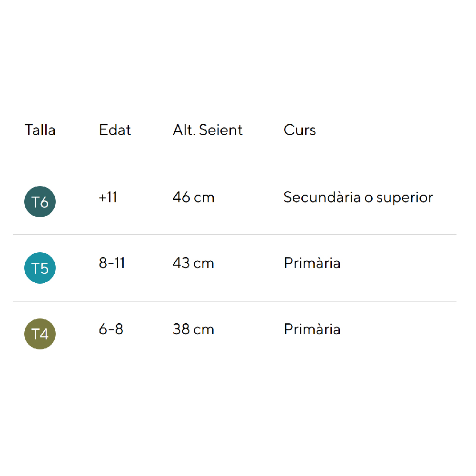Choose the T4 size badge
Image resolution: width=476 pixels, height=476 pixels.
point(40,334)
